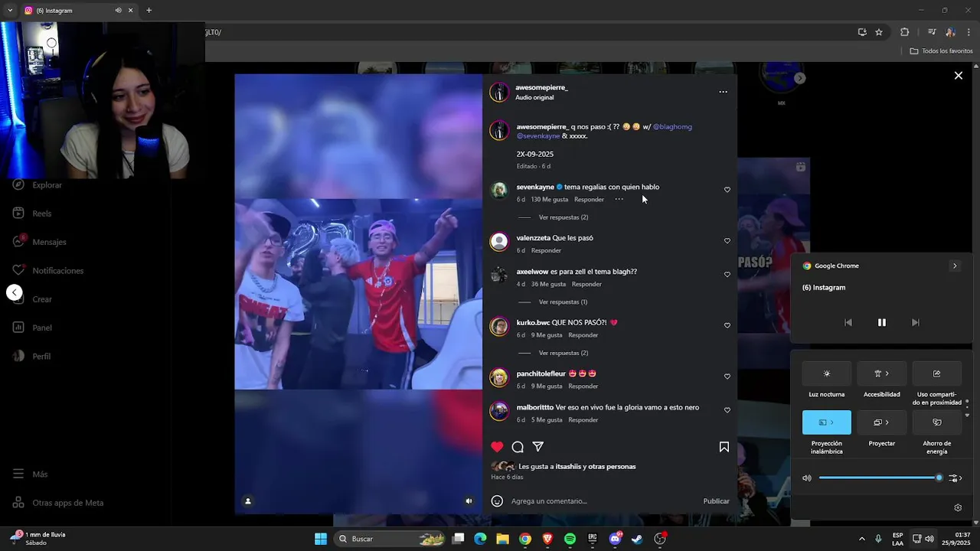Skip to next track in media panel
The height and width of the screenshot is (551, 980).
click(915, 323)
